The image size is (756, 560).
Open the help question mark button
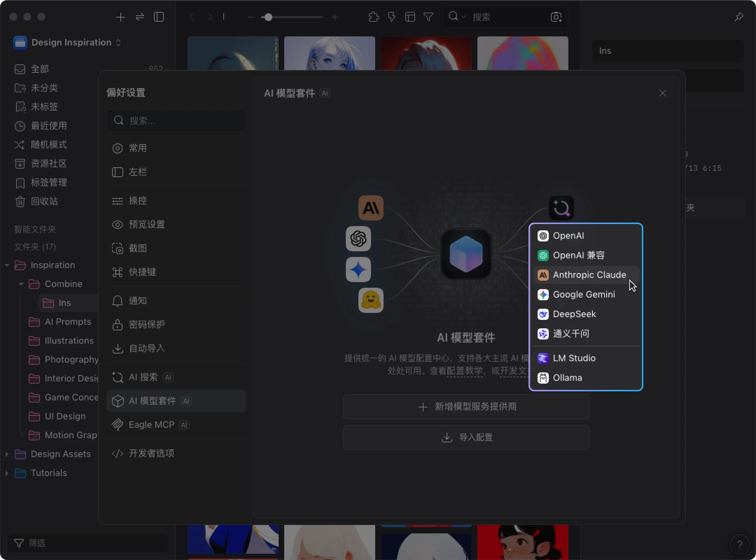pos(739,544)
